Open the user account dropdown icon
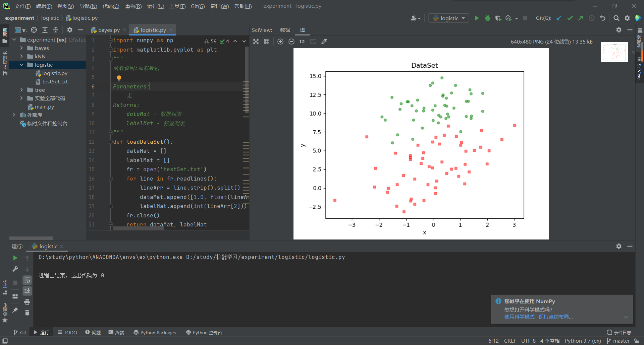644x345 pixels. coord(416,18)
